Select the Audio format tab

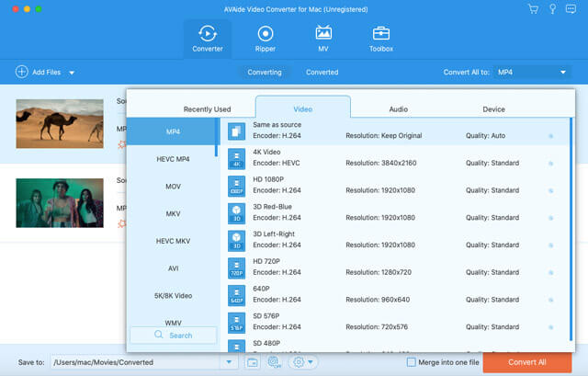tap(398, 109)
